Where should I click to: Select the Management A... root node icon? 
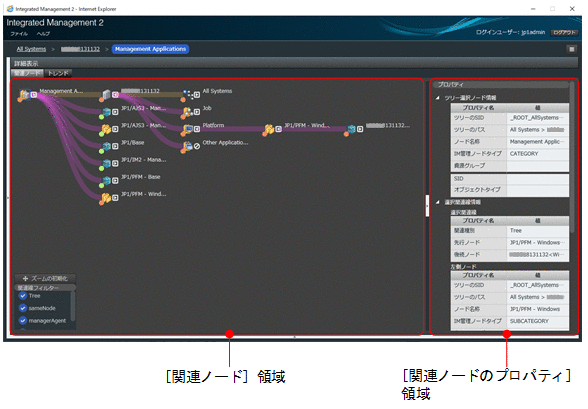pos(25,94)
